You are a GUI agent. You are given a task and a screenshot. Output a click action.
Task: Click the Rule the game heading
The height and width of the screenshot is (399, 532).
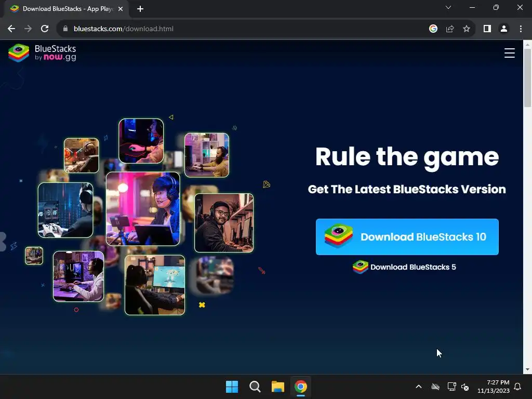click(x=407, y=157)
